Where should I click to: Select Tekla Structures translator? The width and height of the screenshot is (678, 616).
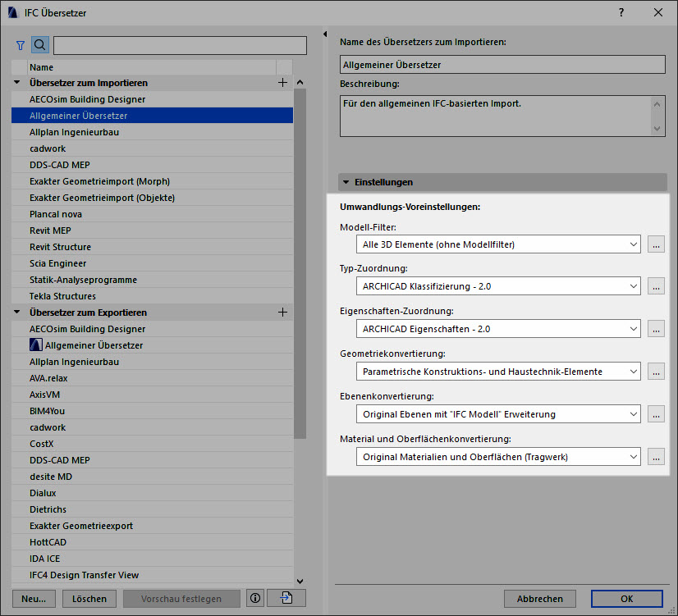click(152, 296)
